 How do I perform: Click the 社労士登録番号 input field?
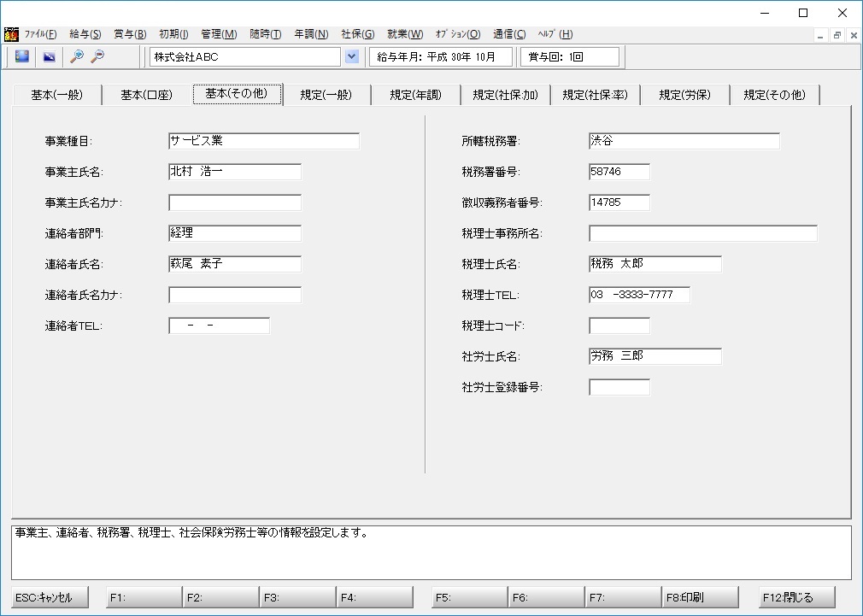point(619,388)
